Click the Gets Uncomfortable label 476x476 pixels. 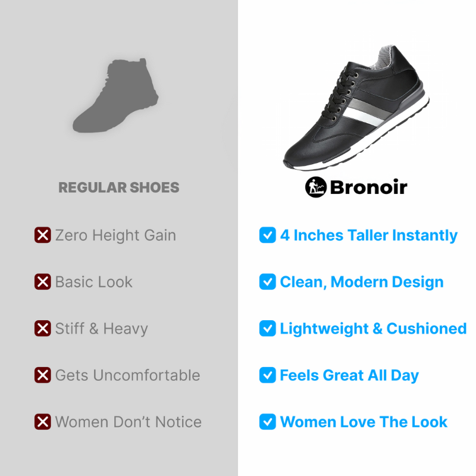click(x=128, y=375)
